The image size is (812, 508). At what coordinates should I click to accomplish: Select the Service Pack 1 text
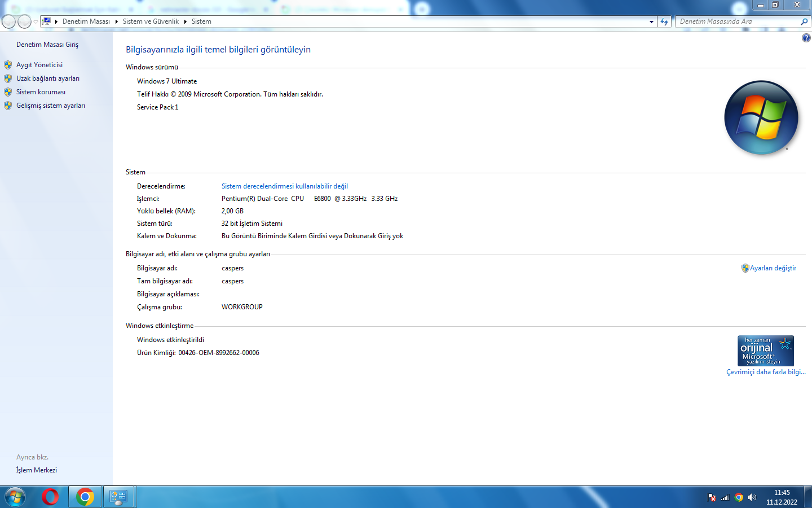tap(157, 107)
